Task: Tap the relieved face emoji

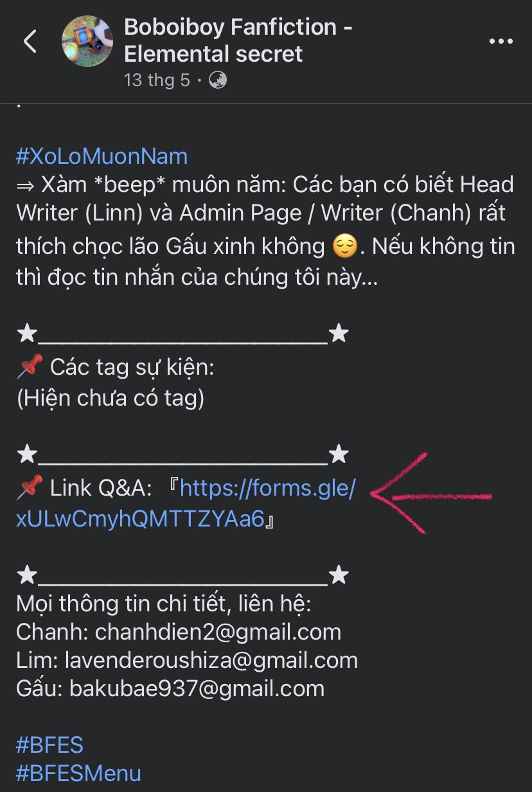Action: pyautogui.click(x=344, y=246)
